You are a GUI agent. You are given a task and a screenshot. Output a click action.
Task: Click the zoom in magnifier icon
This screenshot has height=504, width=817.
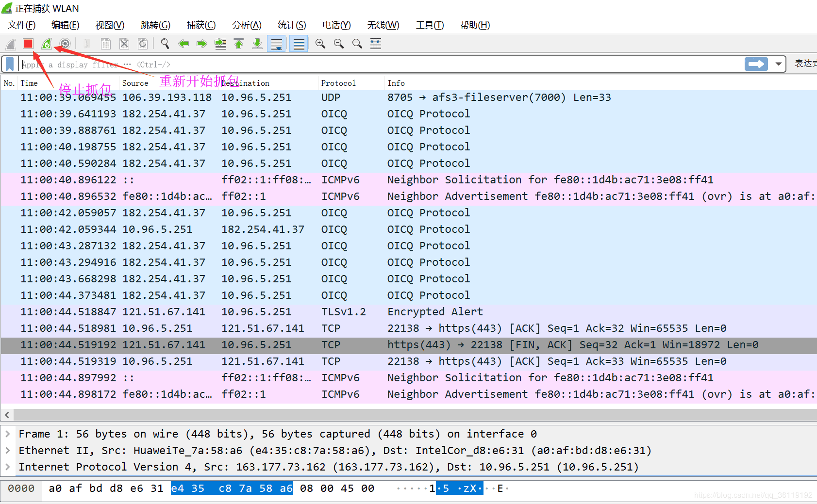click(x=320, y=44)
